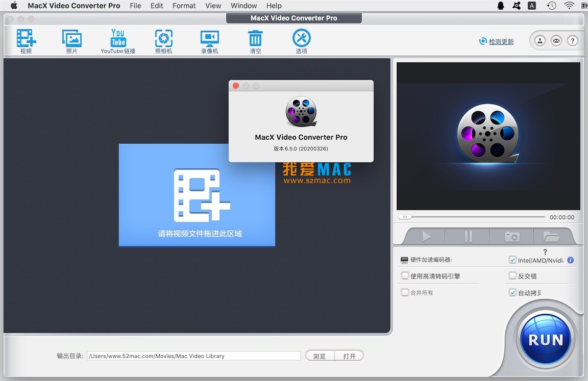
Task: Click the 输出目录 label
Action: (x=70, y=356)
